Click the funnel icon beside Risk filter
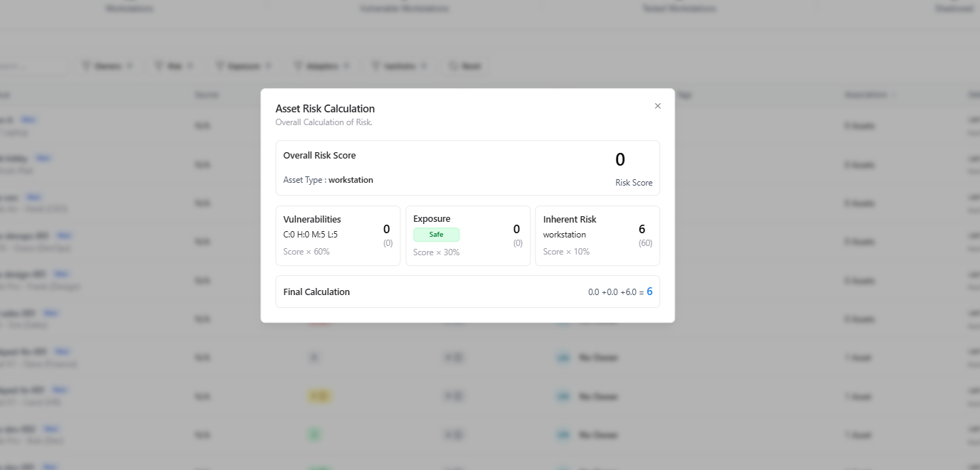Viewport: 980px width, 470px height. pyautogui.click(x=159, y=66)
